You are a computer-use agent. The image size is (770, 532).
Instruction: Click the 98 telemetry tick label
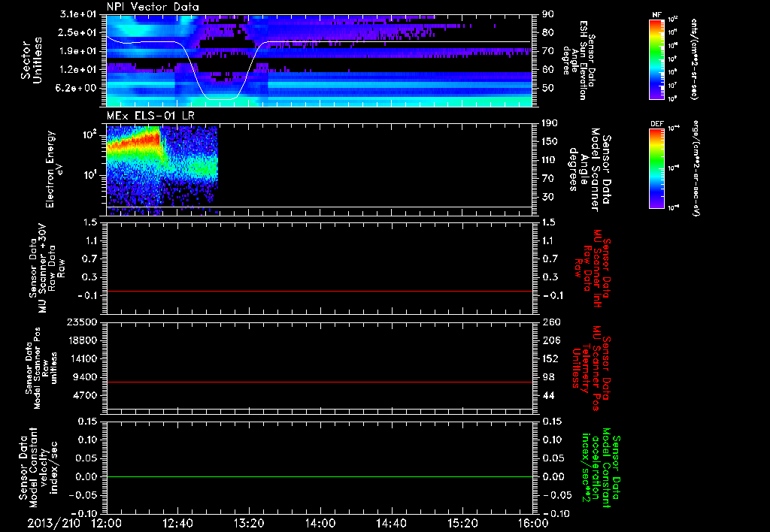coord(548,377)
